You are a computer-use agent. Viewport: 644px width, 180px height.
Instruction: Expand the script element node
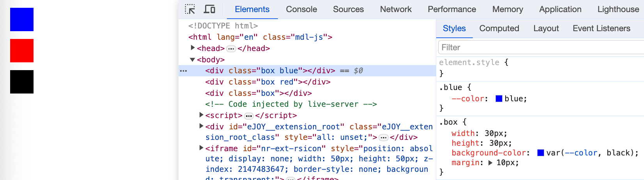[x=201, y=115]
